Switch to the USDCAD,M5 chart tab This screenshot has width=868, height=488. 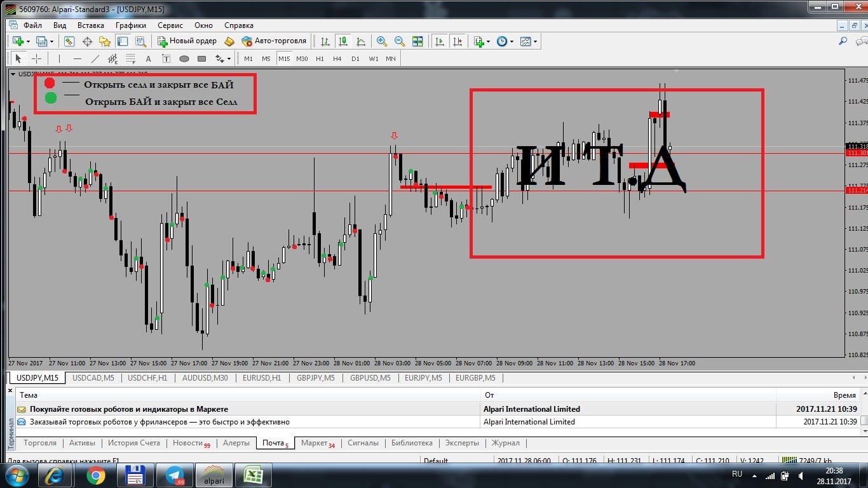click(x=93, y=377)
